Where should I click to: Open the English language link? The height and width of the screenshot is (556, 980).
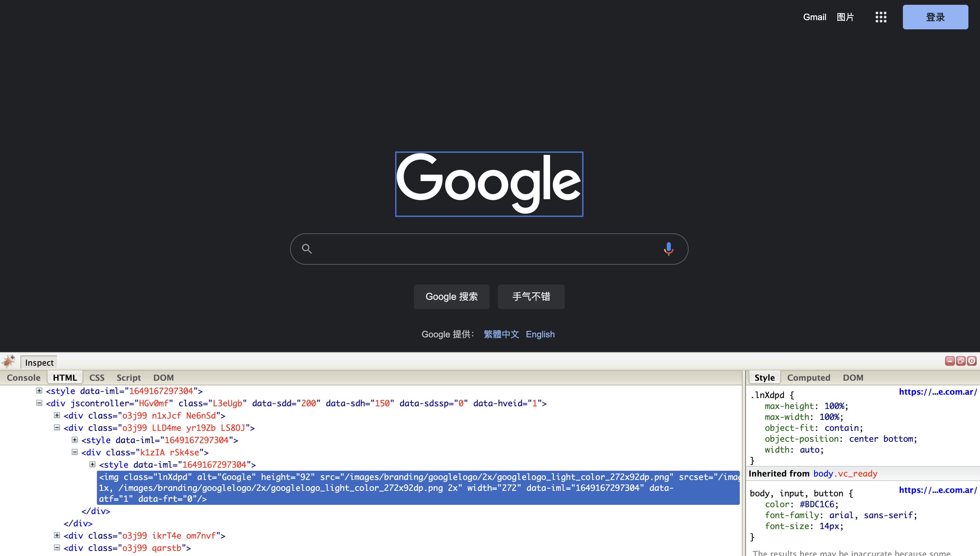pos(540,334)
